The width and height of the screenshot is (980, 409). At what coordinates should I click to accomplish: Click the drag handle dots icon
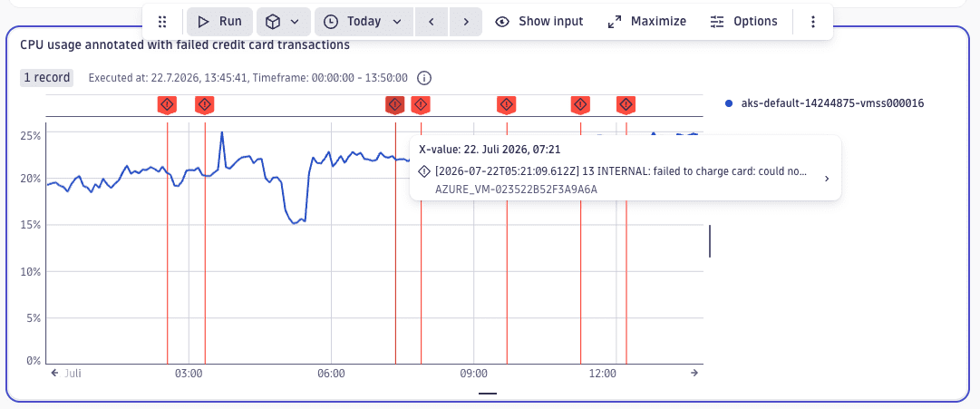click(162, 22)
